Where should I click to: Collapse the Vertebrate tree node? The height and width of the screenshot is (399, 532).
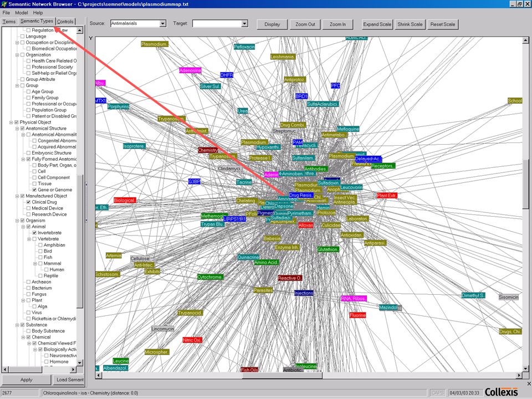coord(29,239)
